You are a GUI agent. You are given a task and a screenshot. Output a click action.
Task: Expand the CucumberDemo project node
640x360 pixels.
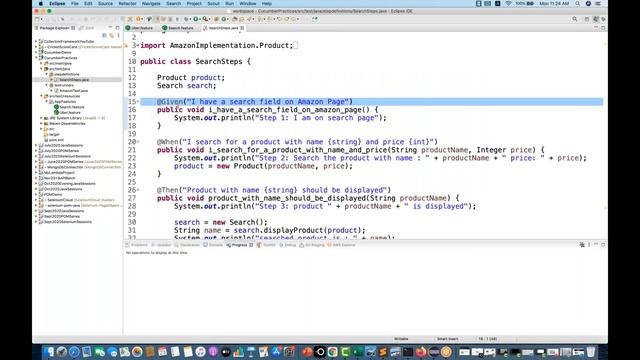point(36,52)
